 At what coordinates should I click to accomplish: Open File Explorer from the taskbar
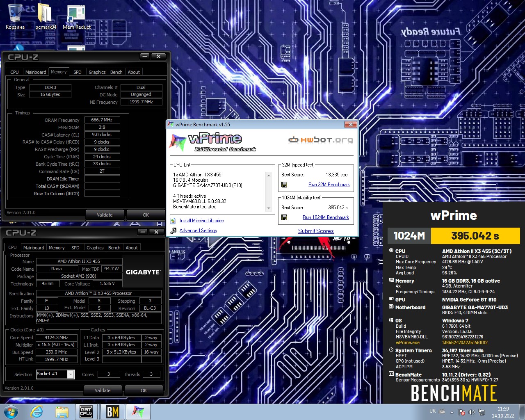[62, 412]
